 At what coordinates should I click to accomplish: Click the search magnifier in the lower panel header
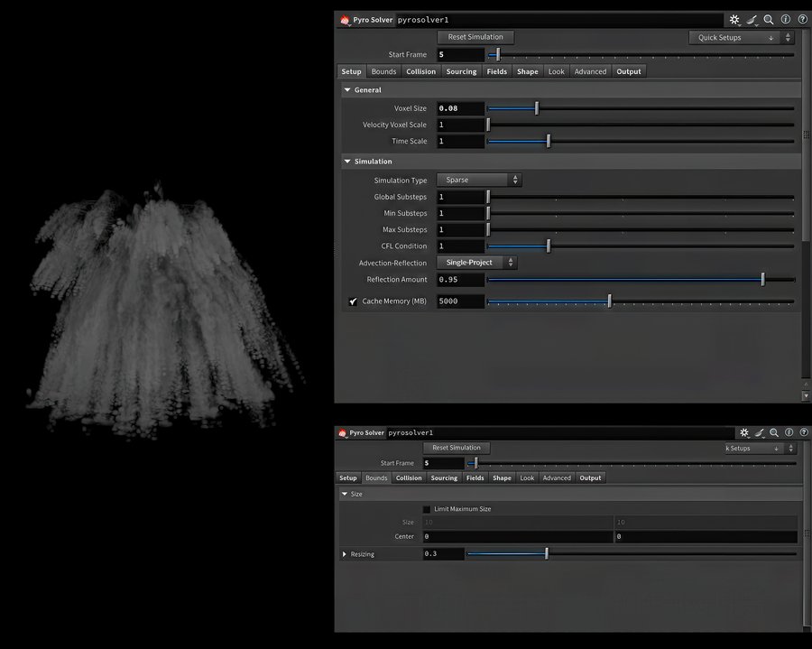coord(775,433)
